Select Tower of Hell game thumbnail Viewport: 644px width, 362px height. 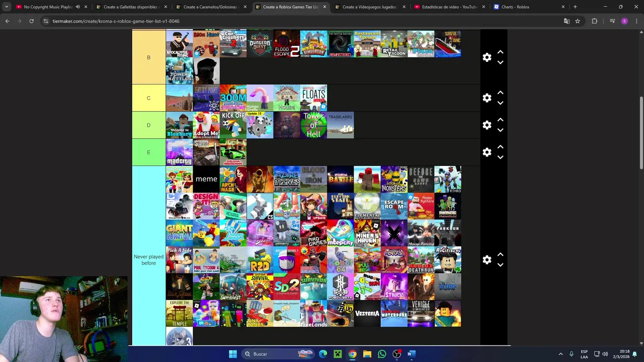pyautogui.click(x=313, y=125)
